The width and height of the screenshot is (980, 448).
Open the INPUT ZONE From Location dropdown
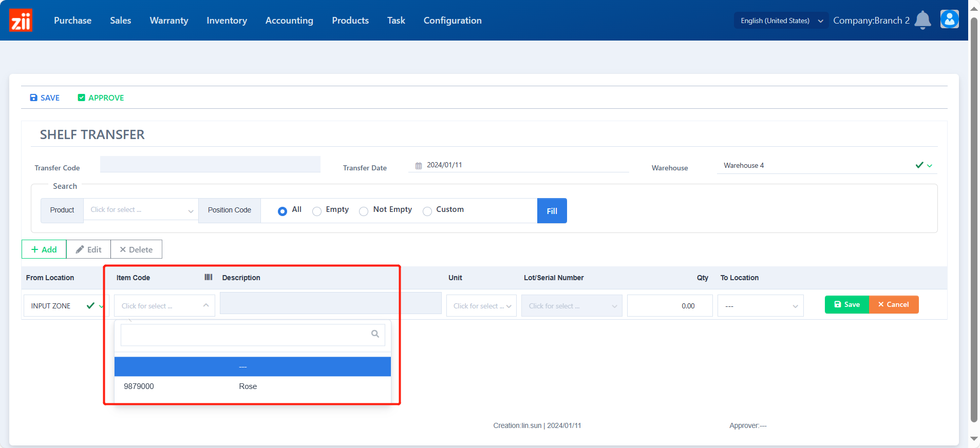click(66, 306)
